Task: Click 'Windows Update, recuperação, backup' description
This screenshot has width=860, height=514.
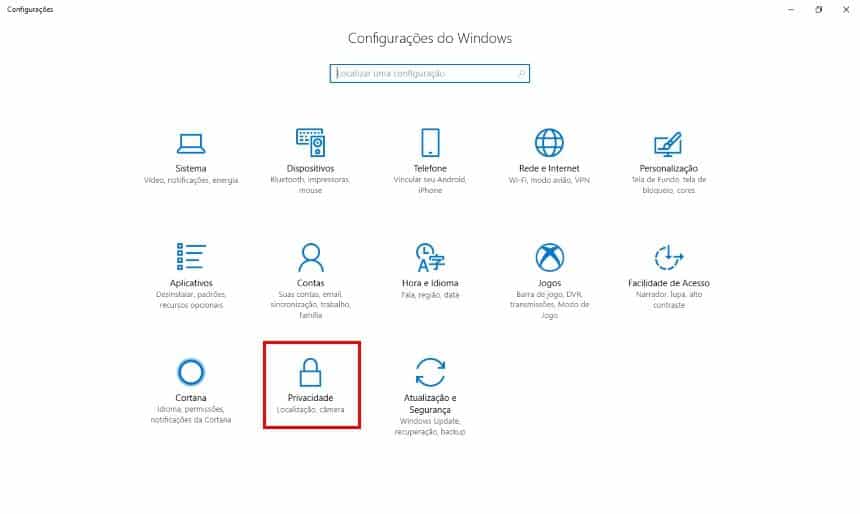Action: click(x=430, y=426)
